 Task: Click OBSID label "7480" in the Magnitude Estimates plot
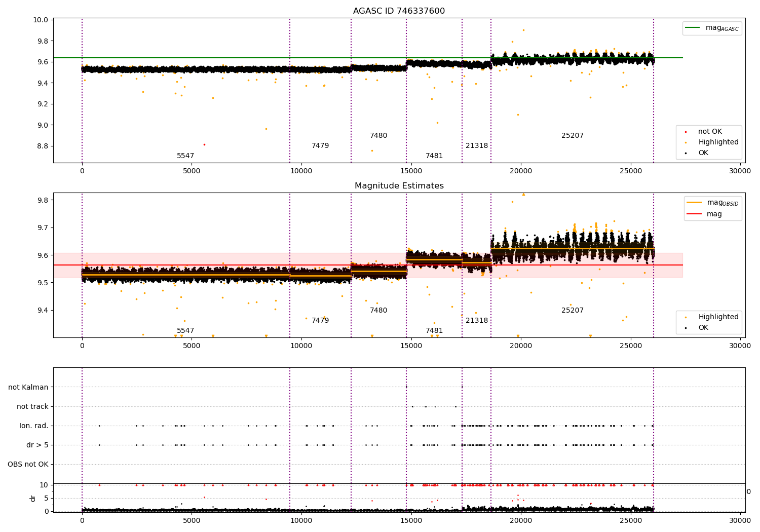point(378,311)
